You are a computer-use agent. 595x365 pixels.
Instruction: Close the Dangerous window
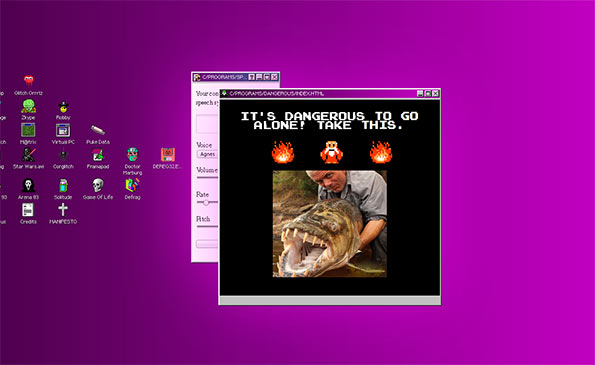[435, 93]
